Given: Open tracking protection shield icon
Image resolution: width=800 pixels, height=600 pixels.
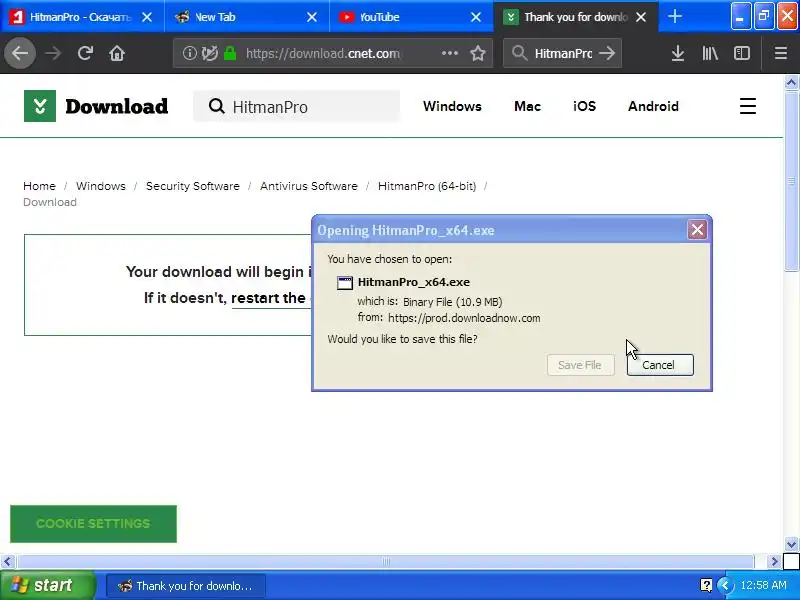Looking at the screenshot, I should pos(210,53).
